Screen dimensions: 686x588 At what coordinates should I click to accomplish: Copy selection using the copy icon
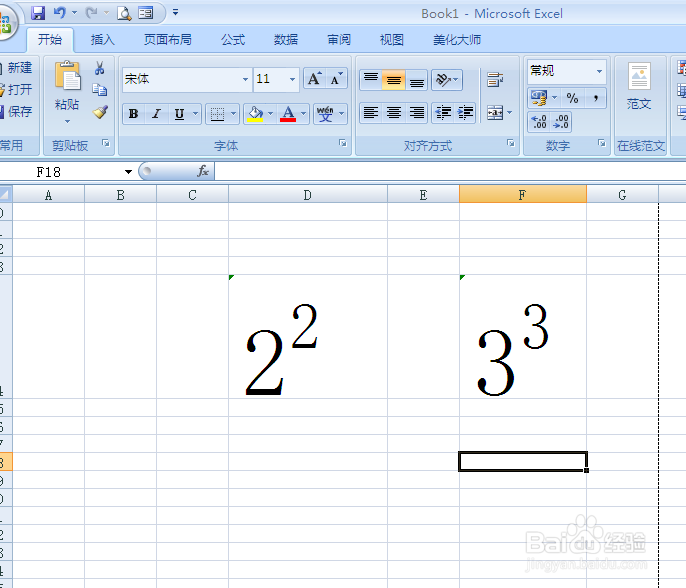(99, 90)
